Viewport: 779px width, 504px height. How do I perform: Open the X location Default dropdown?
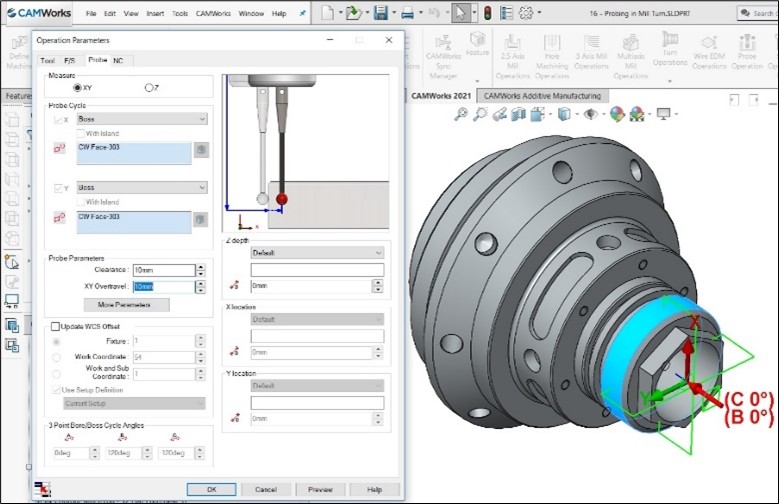pyautogui.click(x=317, y=319)
